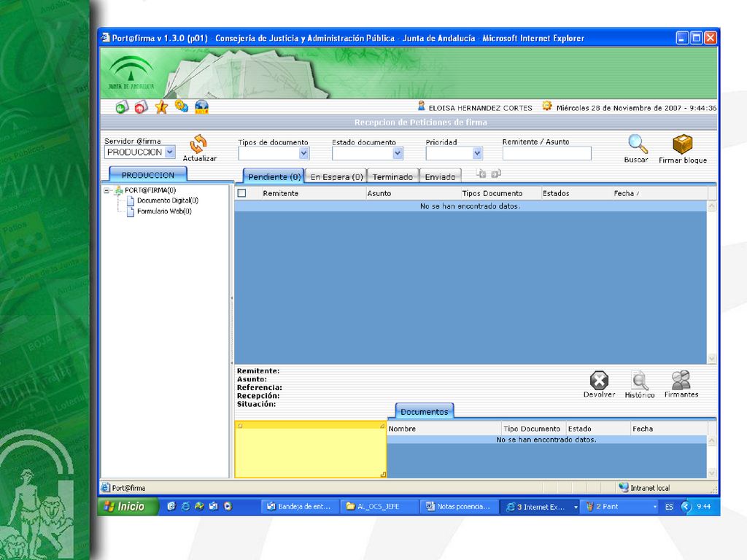
Task: Open the Prioridad dropdown
Action: click(477, 153)
